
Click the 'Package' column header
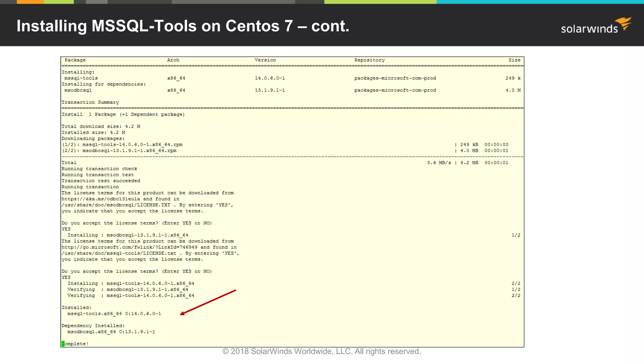75,60
